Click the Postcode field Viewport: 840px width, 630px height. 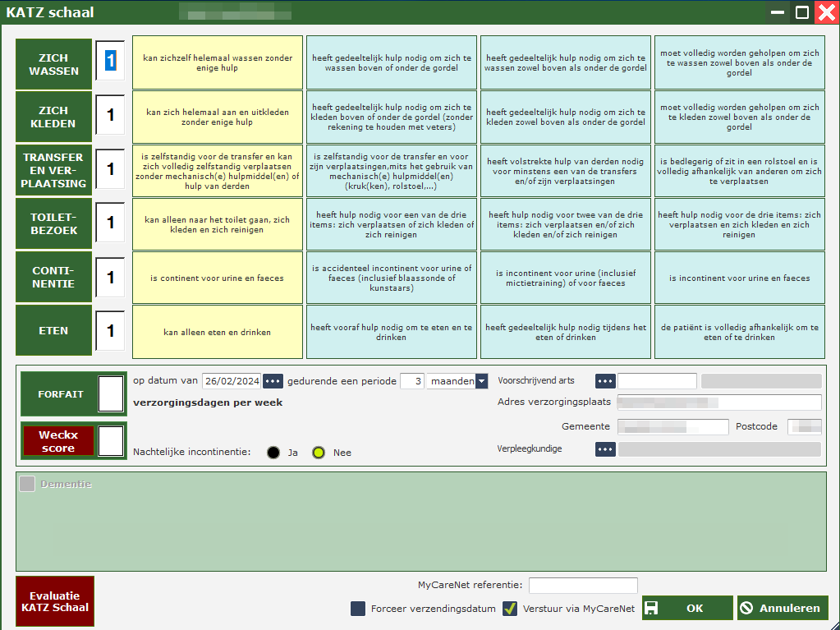point(805,427)
